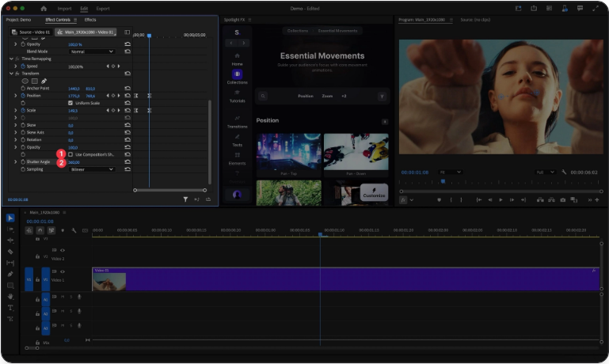The height and width of the screenshot is (364, 609).
Task: Click the Program Monitor playhead marker
Action: (443, 181)
